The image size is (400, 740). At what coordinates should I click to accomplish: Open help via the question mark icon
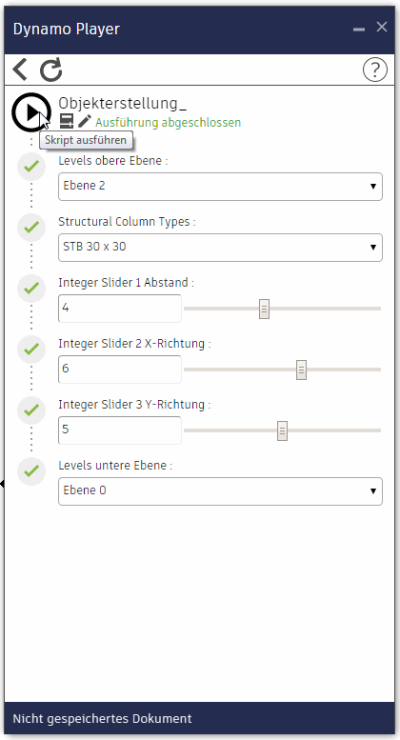[x=375, y=70]
